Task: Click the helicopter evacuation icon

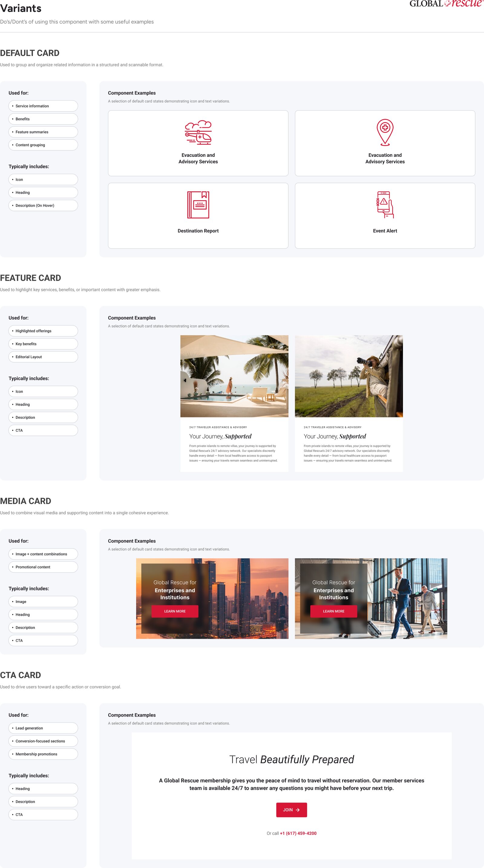Action: (198, 132)
